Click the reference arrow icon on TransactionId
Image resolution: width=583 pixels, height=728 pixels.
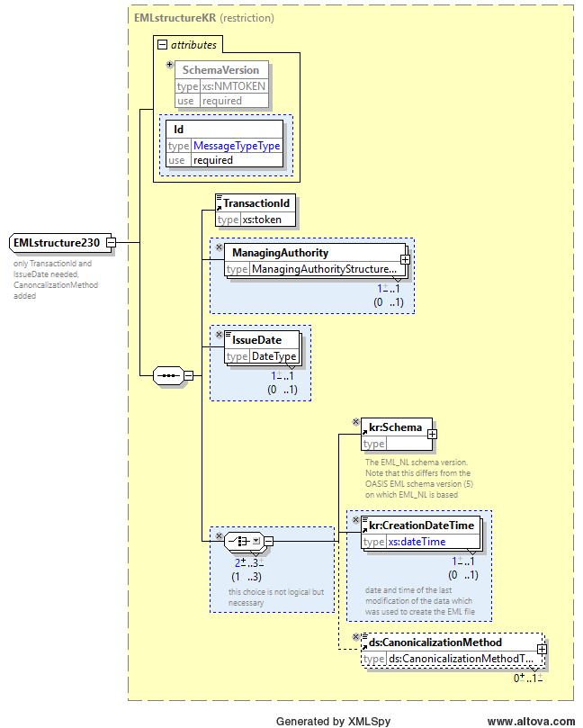tap(220, 208)
